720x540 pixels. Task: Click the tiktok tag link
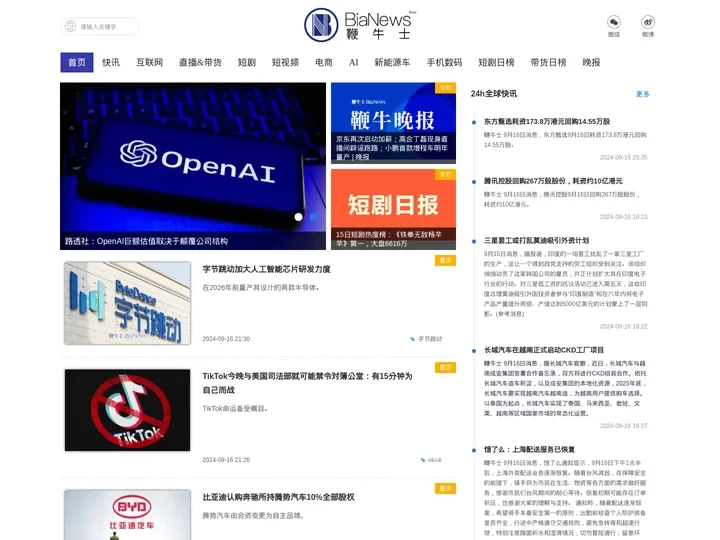[x=434, y=460]
